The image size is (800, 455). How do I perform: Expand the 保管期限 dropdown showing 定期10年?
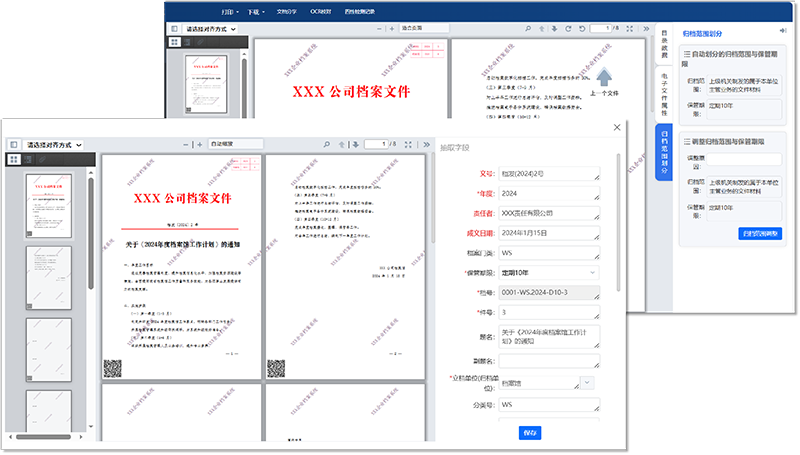click(547, 272)
